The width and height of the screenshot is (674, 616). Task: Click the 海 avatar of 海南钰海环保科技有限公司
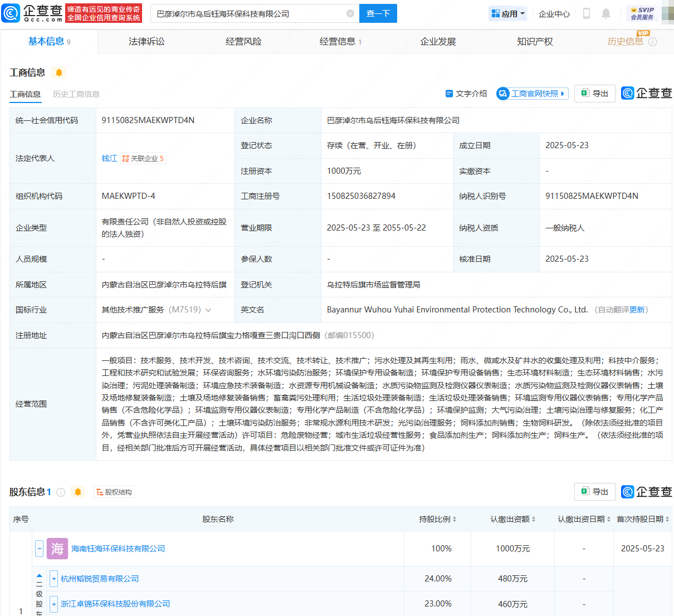tap(57, 549)
